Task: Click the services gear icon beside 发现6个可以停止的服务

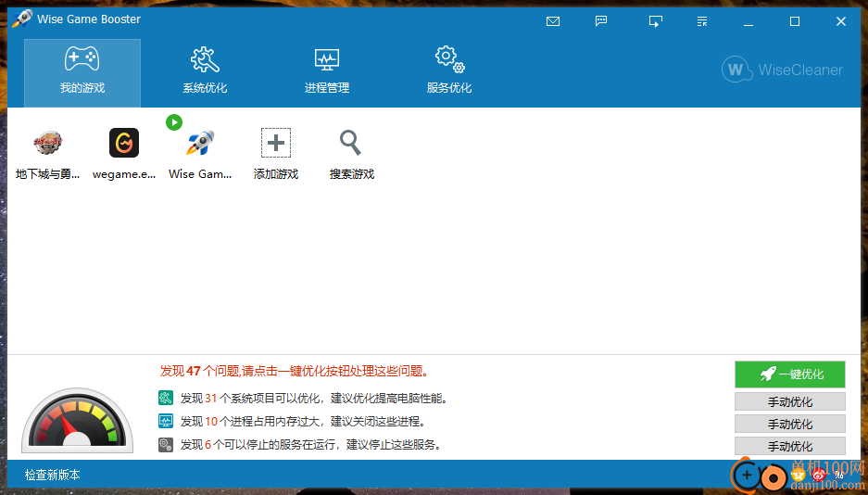Action: tap(166, 444)
